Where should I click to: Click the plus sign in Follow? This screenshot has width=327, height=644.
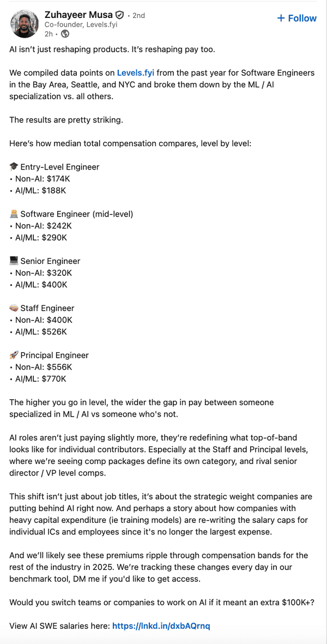[281, 18]
